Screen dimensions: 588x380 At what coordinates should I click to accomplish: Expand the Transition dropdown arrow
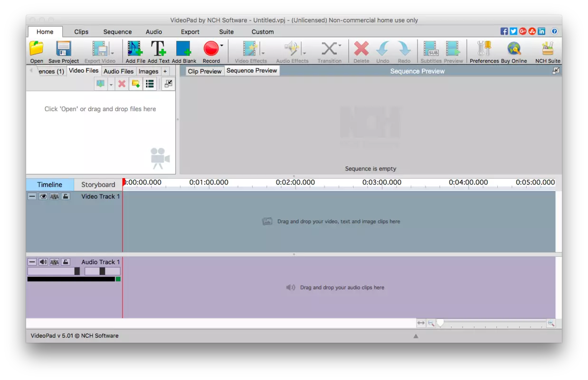coord(340,46)
